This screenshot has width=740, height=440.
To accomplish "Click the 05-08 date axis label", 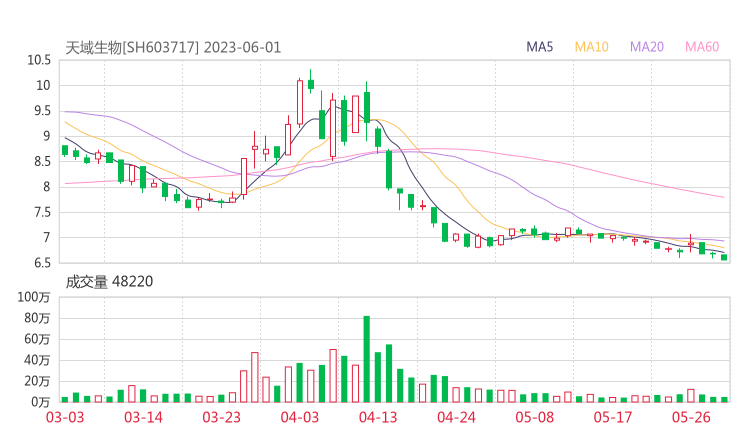I will [535, 417].
